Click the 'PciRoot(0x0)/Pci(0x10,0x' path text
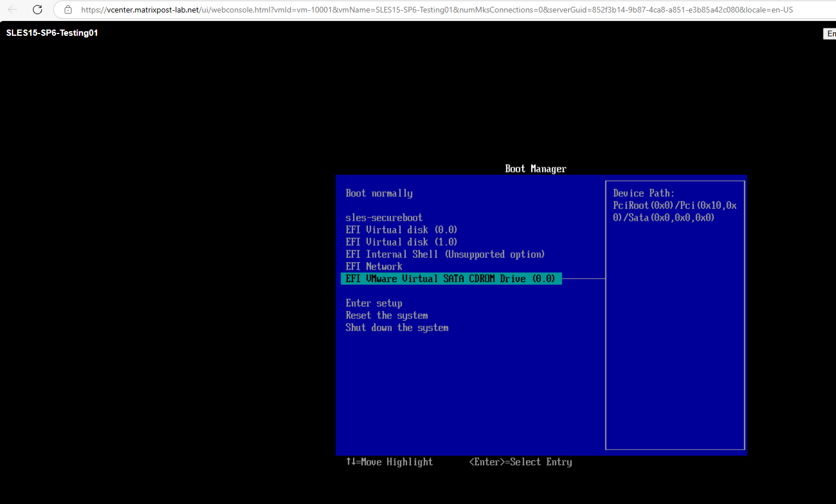Image resolution: width=836 pixels, height=504 pixels. (x=675, y=205)
